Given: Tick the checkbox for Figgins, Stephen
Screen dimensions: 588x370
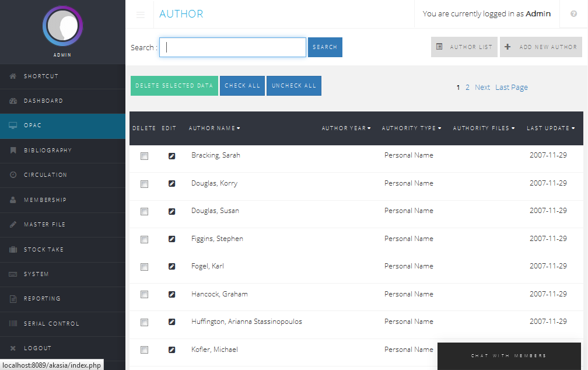Looking at the screenshot, I should pos(144,239).
